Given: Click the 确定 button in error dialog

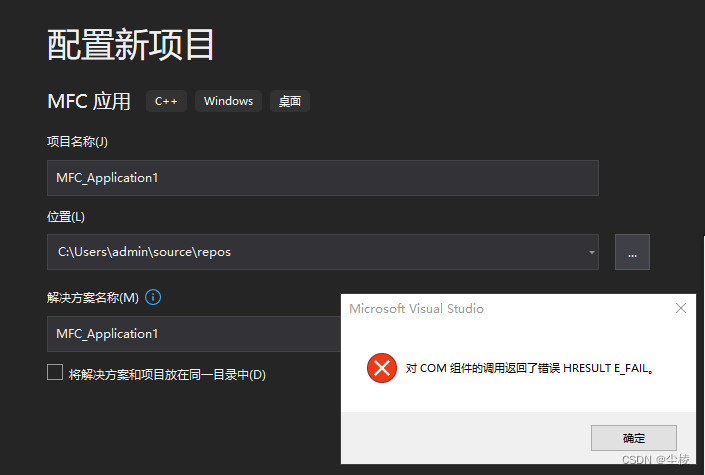Looking at the screenshot, I should point(634,438).
